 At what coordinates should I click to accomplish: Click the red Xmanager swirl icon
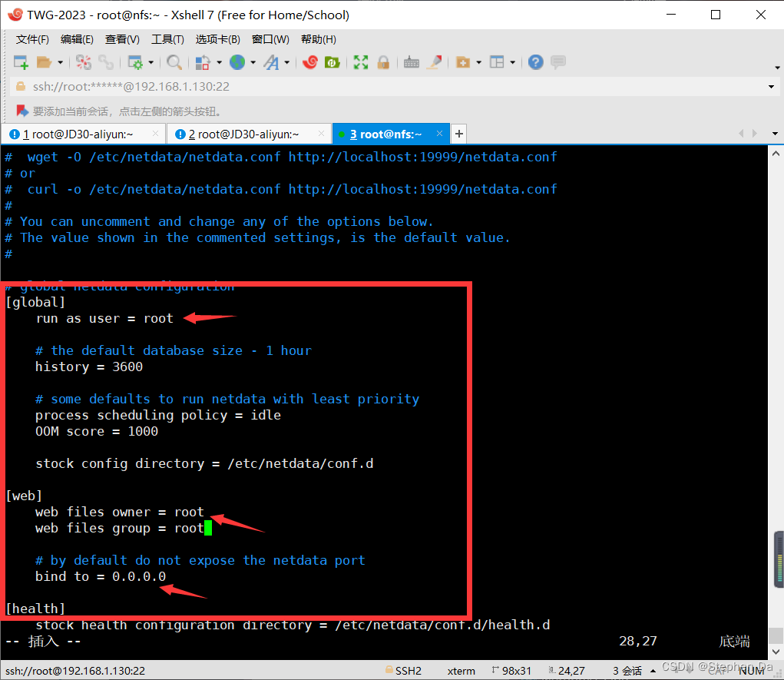click(x=310, y=62)
